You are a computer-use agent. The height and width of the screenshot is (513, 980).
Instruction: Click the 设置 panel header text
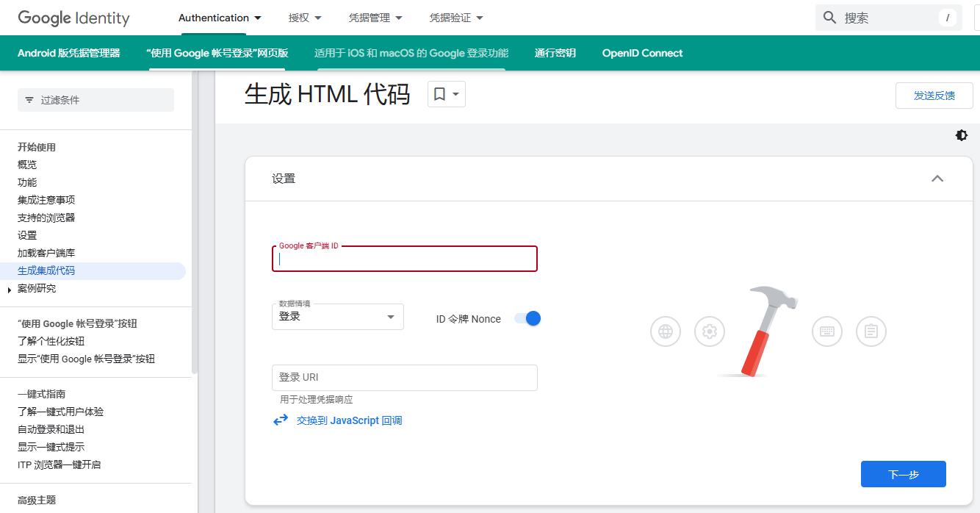[x=284, y=179]
